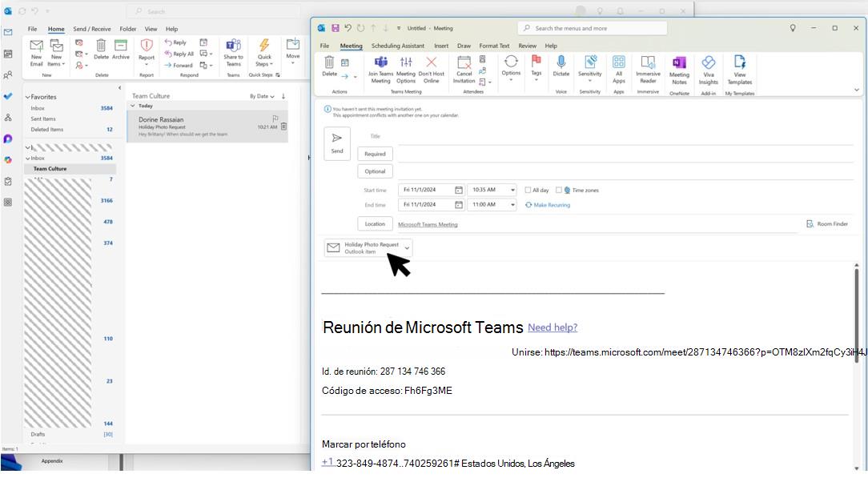
Task: Forward the selected email
Action: click(x=179, y=66)
